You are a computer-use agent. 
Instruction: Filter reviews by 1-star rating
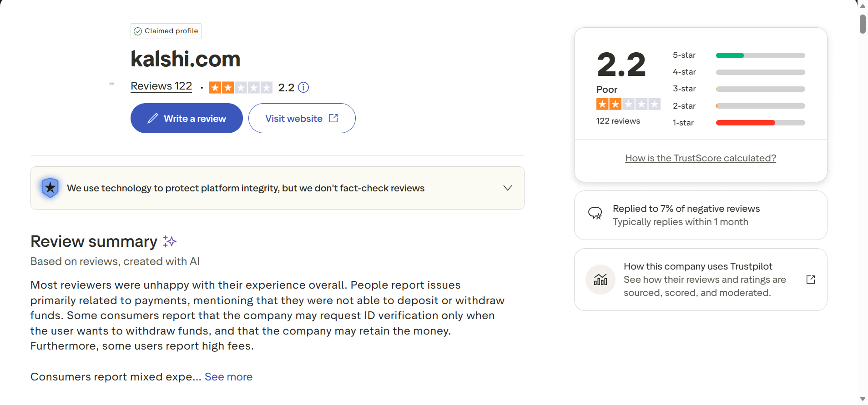[683, 123]
